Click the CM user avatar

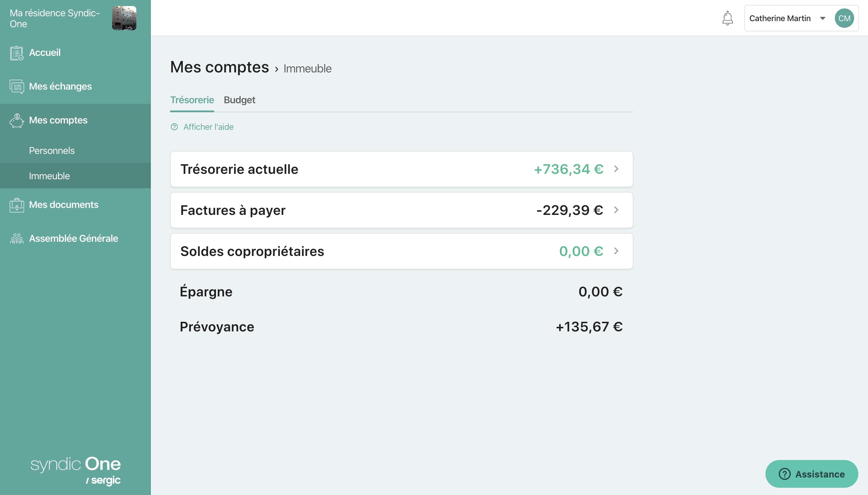coord(844,18)
